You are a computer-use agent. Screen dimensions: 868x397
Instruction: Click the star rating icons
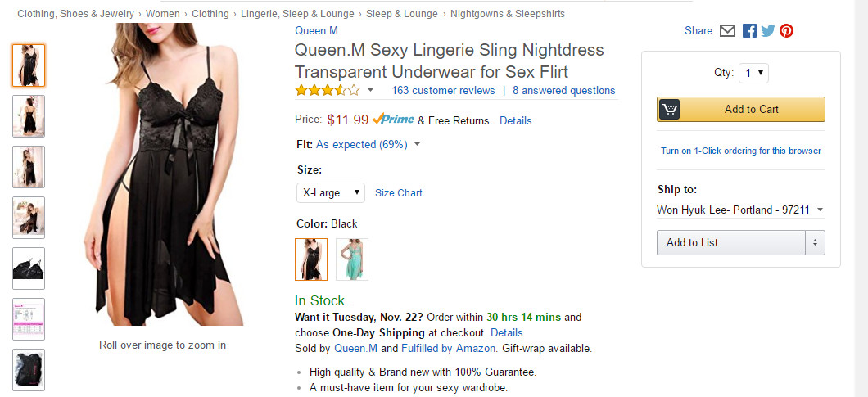tap(327, 90)
